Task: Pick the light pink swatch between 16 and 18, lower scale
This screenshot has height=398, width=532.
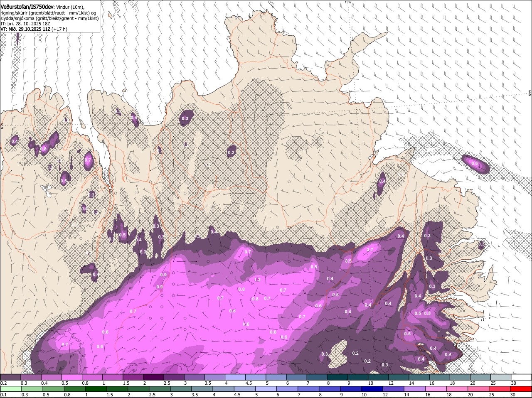Action: click(x=436, y=389)
